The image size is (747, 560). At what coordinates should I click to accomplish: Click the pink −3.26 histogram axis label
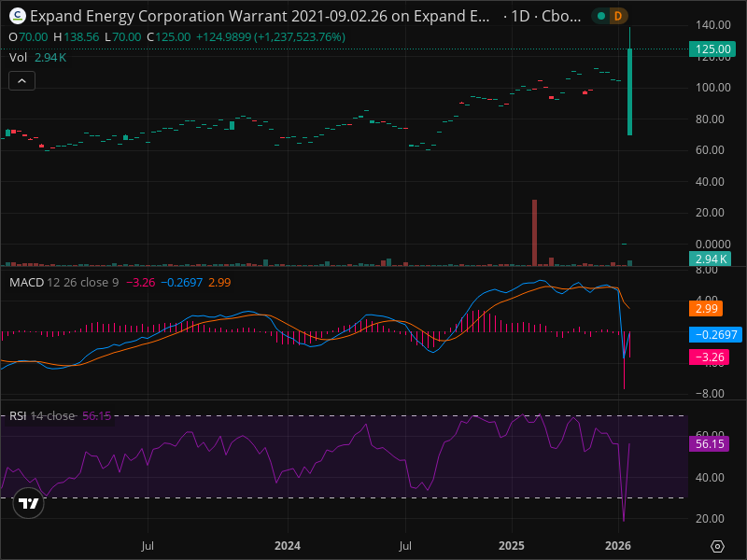pos(709,357)
